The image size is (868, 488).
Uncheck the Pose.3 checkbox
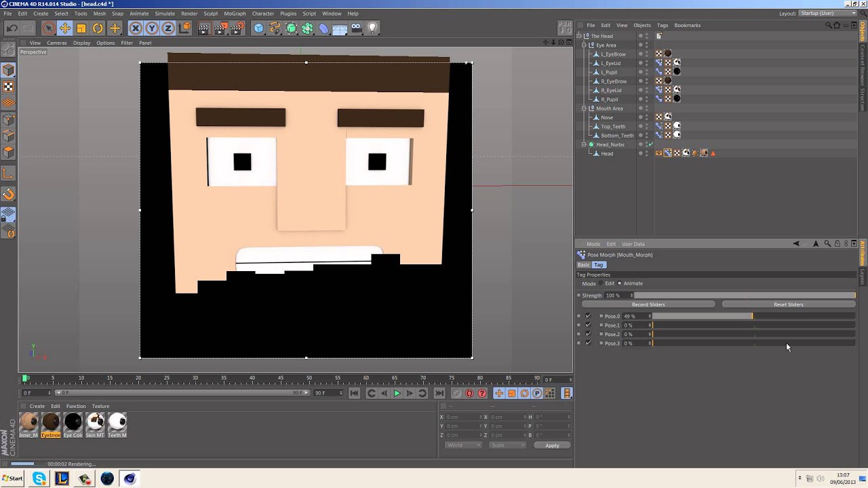point(588,343)
